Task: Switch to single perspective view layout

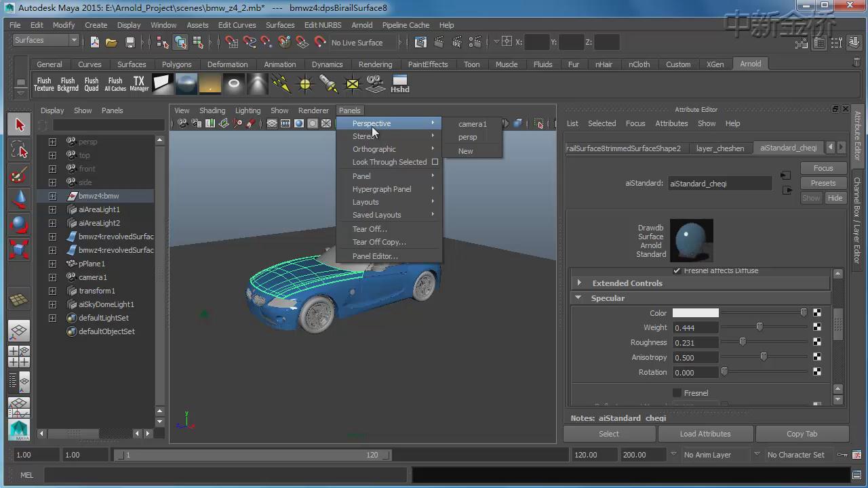Action: (19, 331)
